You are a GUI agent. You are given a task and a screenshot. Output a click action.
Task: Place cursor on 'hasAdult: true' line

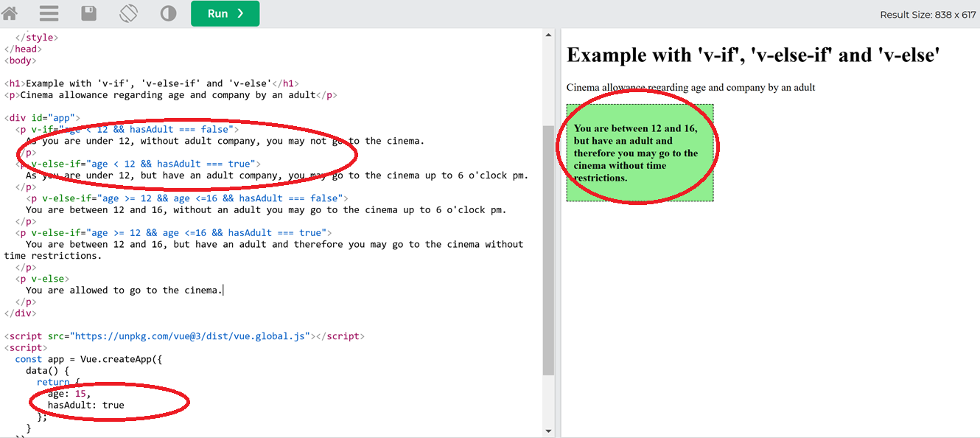coord(85,406)
